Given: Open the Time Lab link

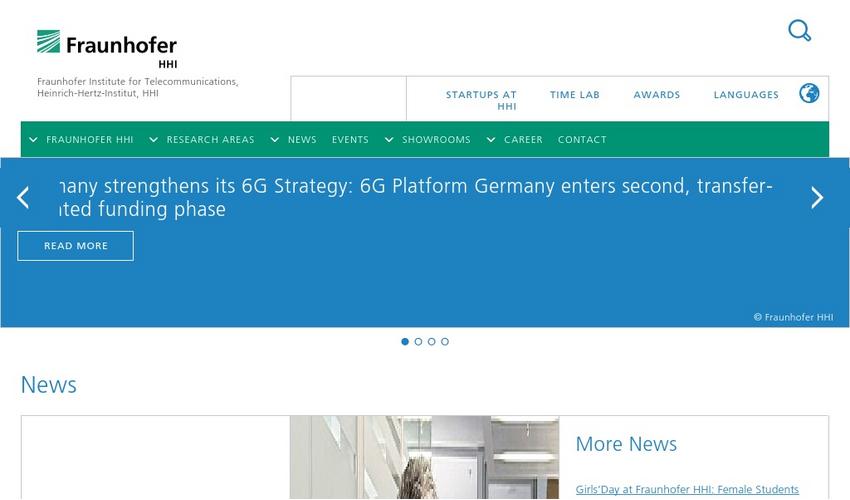Looking at the screenshot, I should 575,94.
